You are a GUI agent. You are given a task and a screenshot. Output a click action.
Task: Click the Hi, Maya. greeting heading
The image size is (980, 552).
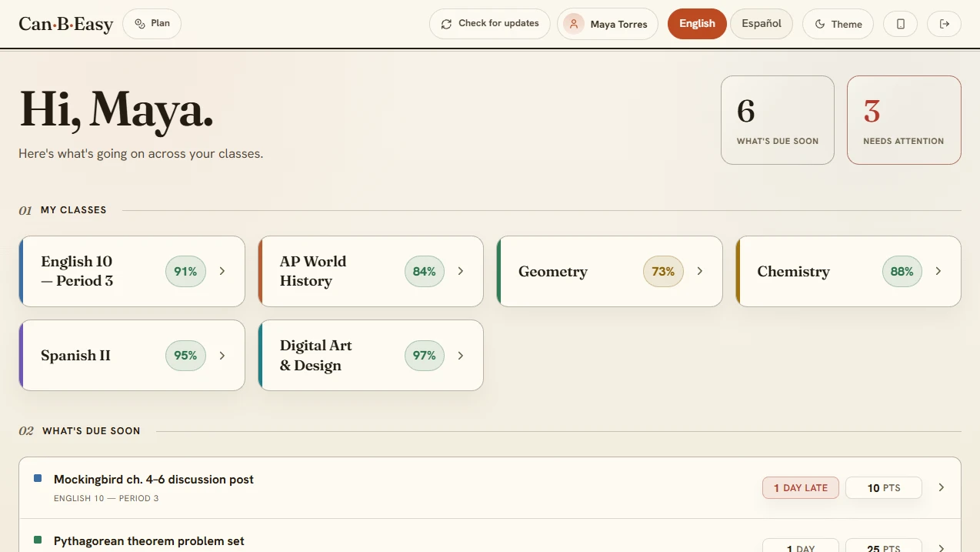coord(116,109)
